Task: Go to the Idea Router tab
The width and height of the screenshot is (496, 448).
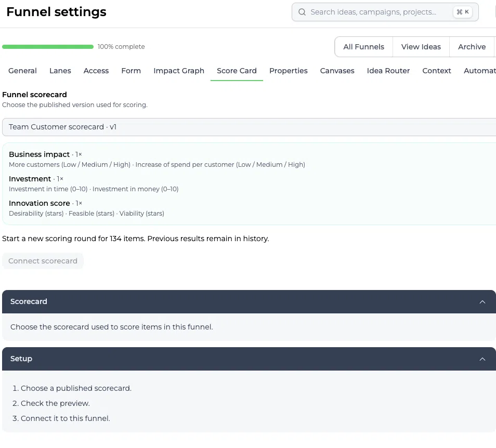Action: tap(388, 71)
